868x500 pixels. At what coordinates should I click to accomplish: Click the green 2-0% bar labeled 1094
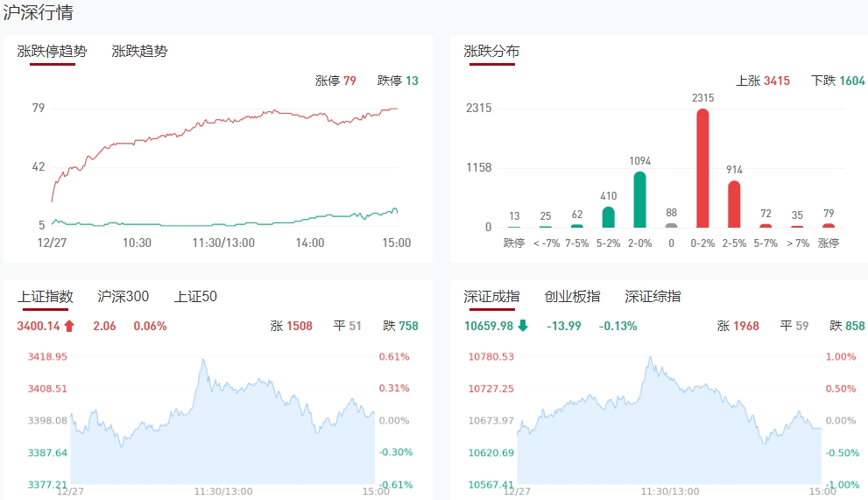pos(639,200)
